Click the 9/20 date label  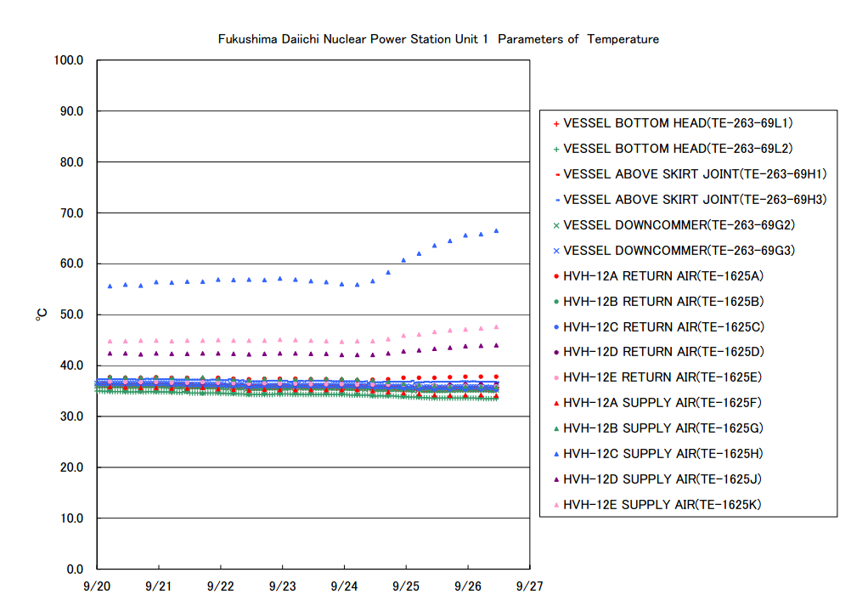(x=97, y=586)
